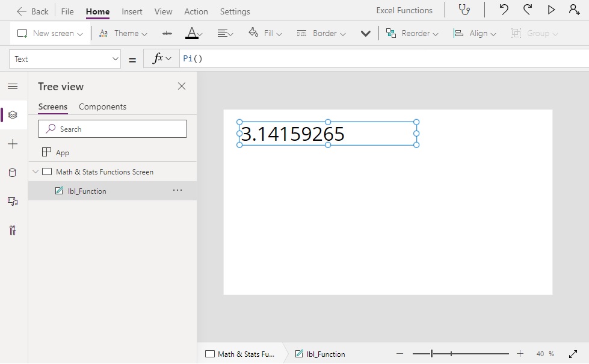The image size is (589, 364).
Task: Open the Data sources sidebar icon
Action: point(13,173)
